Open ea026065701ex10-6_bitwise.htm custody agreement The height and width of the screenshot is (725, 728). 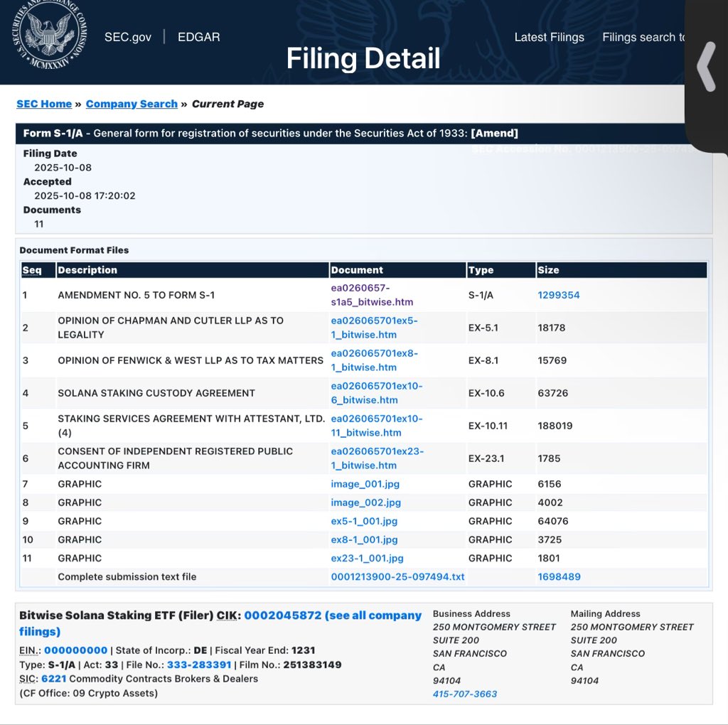[x=377, y=392]
